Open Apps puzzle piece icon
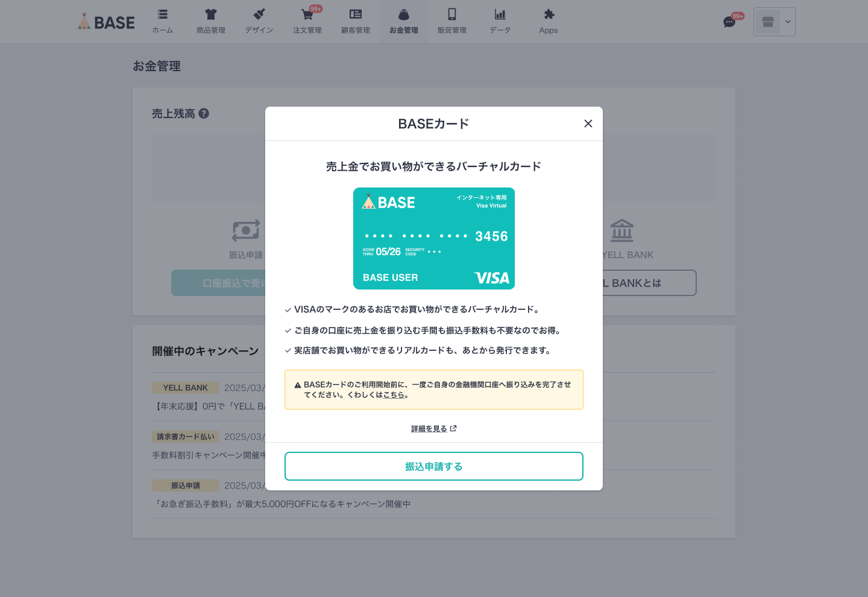The width and height of the screenshot is (868, 597). pos(549,14)
